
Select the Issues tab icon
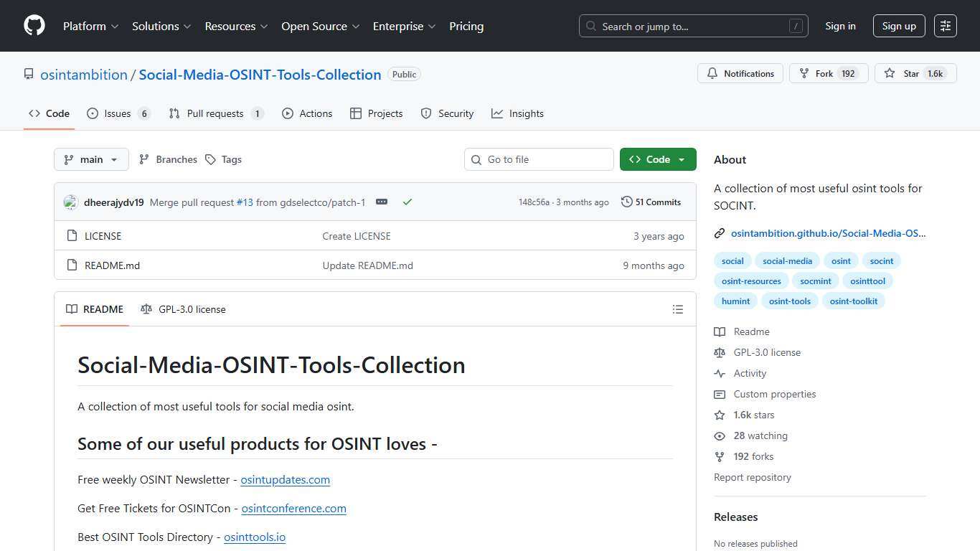point(92,113)
